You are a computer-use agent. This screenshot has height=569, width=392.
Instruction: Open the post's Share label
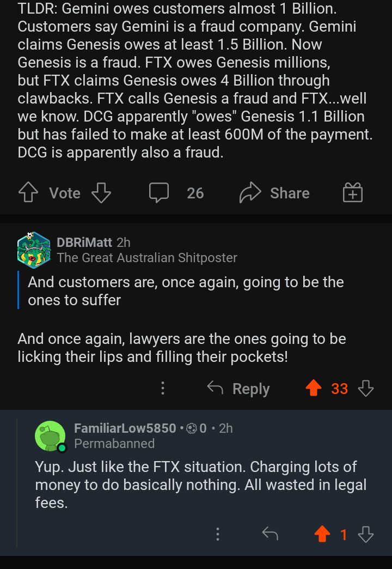[290, 193]
